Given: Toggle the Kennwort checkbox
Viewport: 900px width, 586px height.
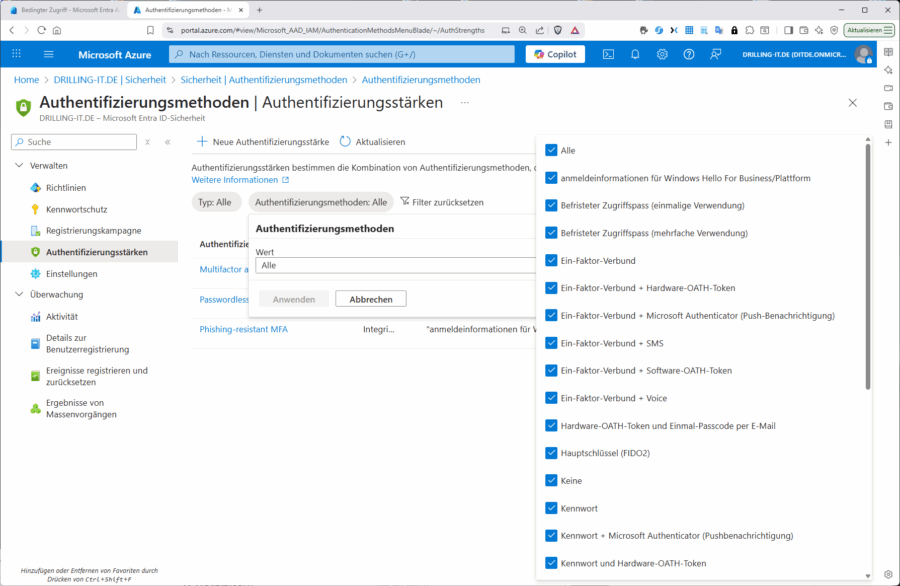Looking at the screenshot, I should [551, 508].
